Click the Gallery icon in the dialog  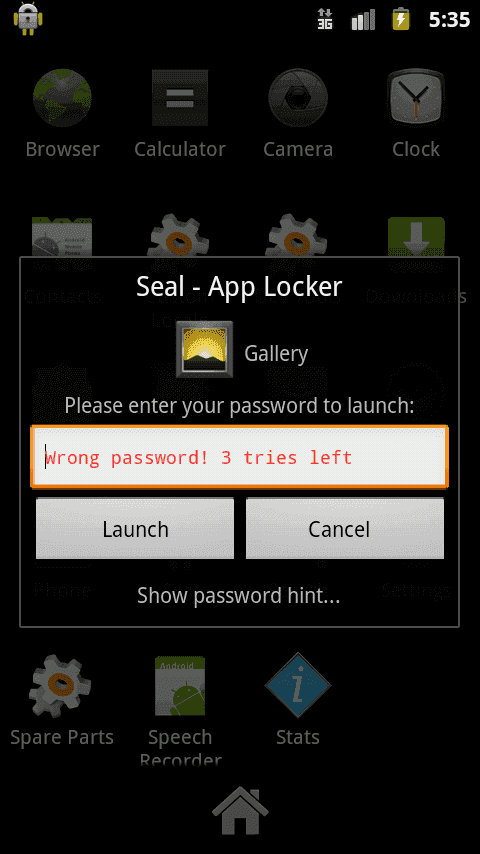point(204,349)
